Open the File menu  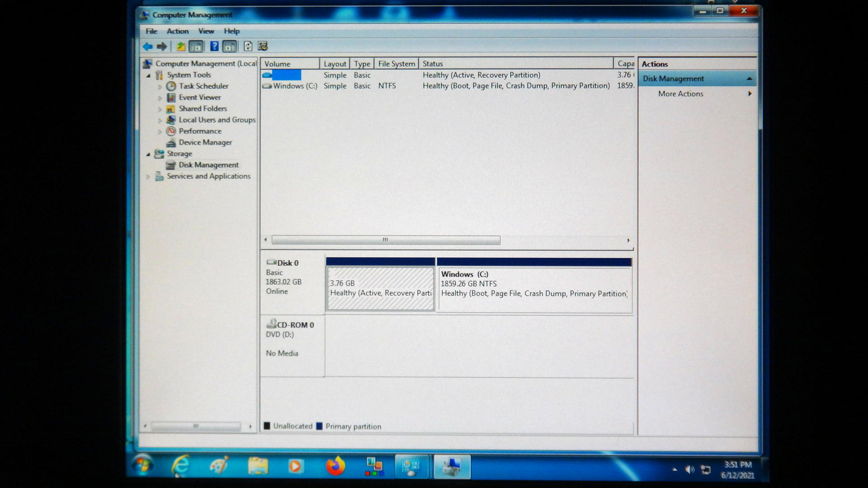click(151, 31)
